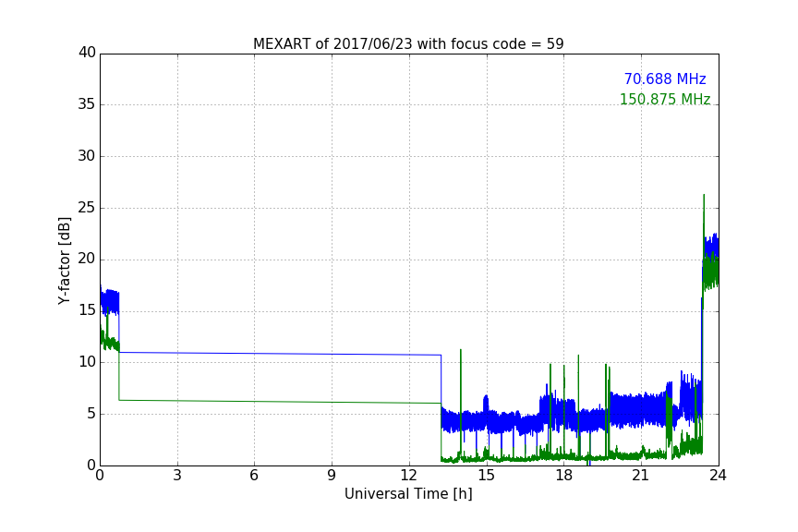Click the y-axis tick label '25'
This screenshot has width=798, height=532.
coord(87,208)
